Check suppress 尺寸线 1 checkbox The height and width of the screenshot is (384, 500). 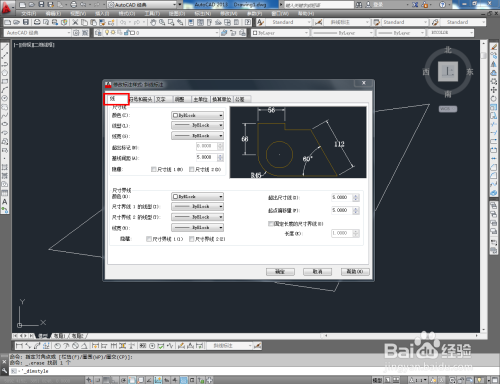pyautogui.click(x=154, y=169)
